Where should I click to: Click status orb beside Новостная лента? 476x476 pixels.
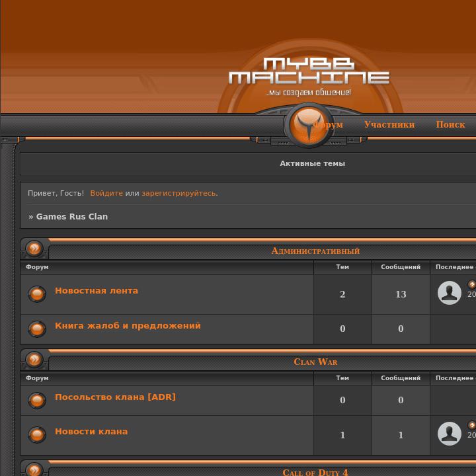pyautogui.click(x=37, y=294)
